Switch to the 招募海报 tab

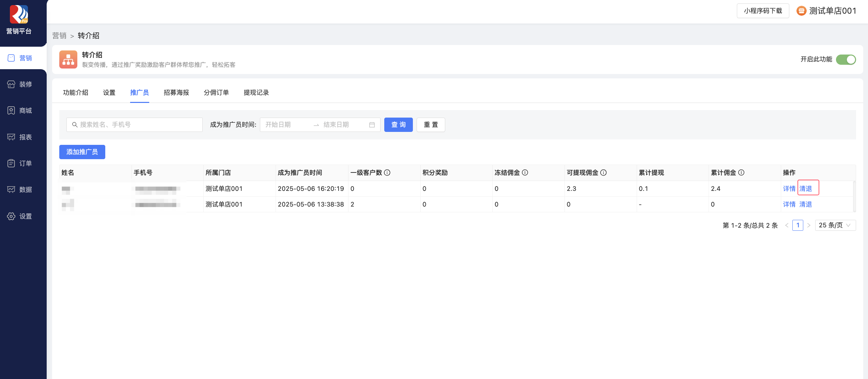click(176, 92)
